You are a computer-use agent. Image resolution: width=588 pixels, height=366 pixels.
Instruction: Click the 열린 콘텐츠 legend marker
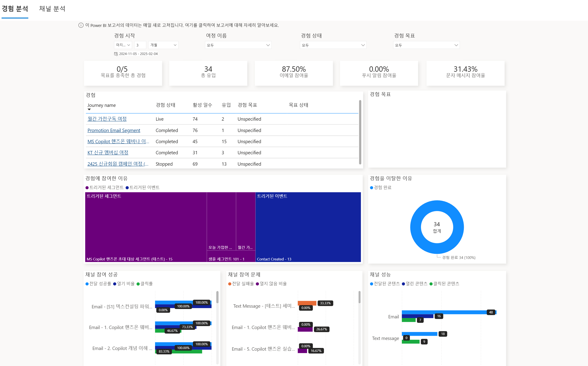404,284
